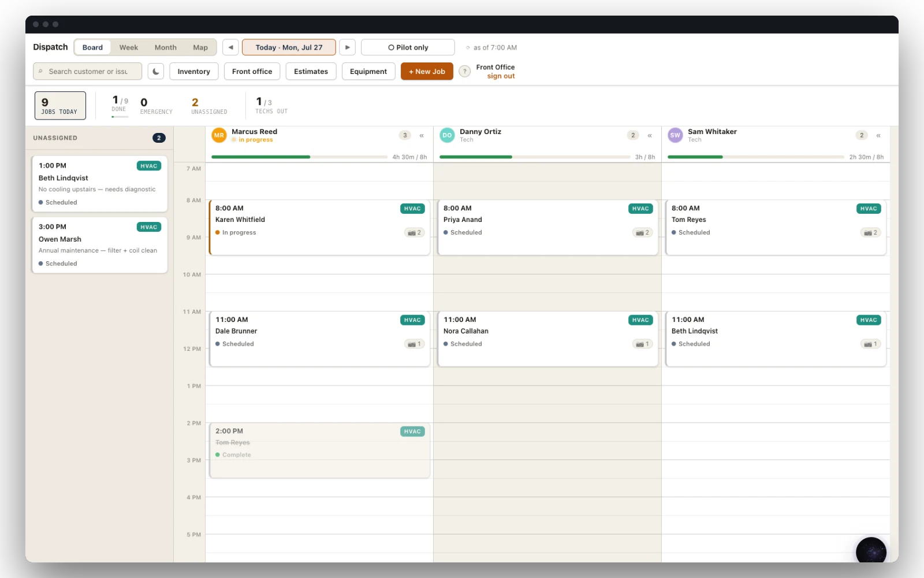
Task: Click HVAC tag on Owen Marsh job
Action: (149, 227)
